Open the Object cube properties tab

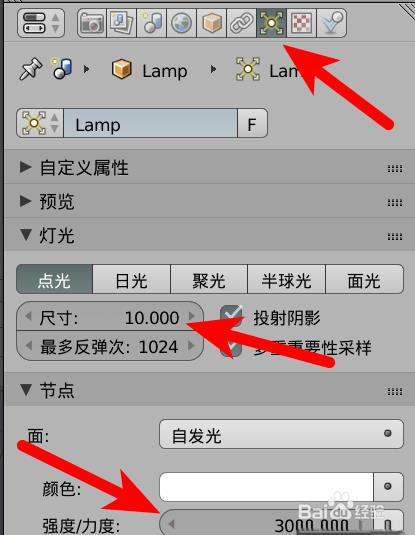pyautogui.click(x=212, y=23)
